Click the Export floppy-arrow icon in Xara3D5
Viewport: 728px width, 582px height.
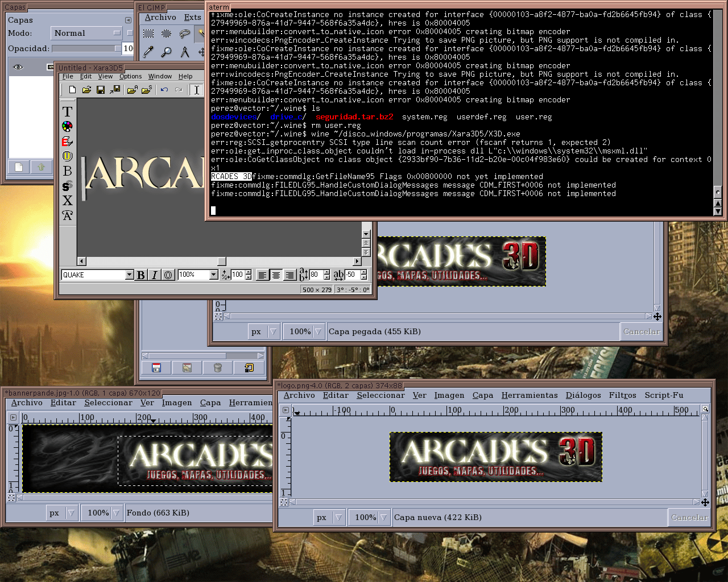(x=115, y=90)
